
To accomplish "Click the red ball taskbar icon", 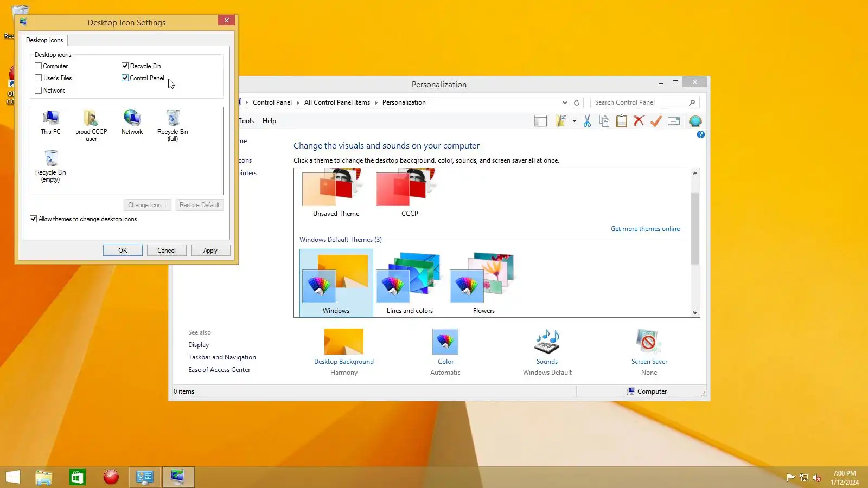I will tap(111, 477).
